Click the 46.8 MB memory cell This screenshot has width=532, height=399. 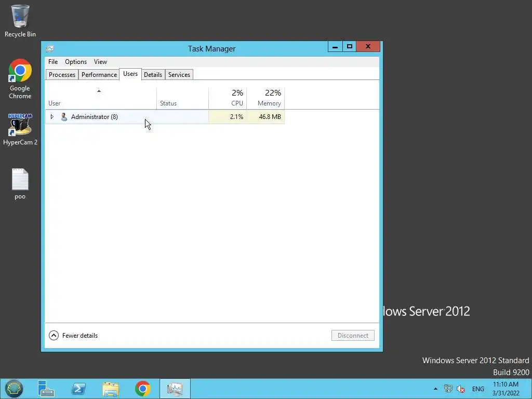(x=265, y=117)
